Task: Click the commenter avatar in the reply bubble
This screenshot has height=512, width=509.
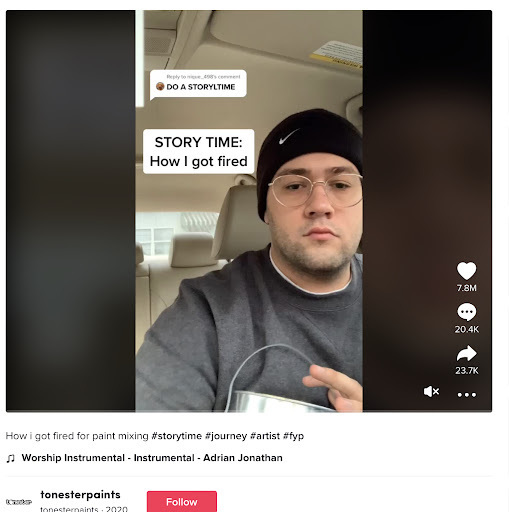Action: click(x=160, y=87)
